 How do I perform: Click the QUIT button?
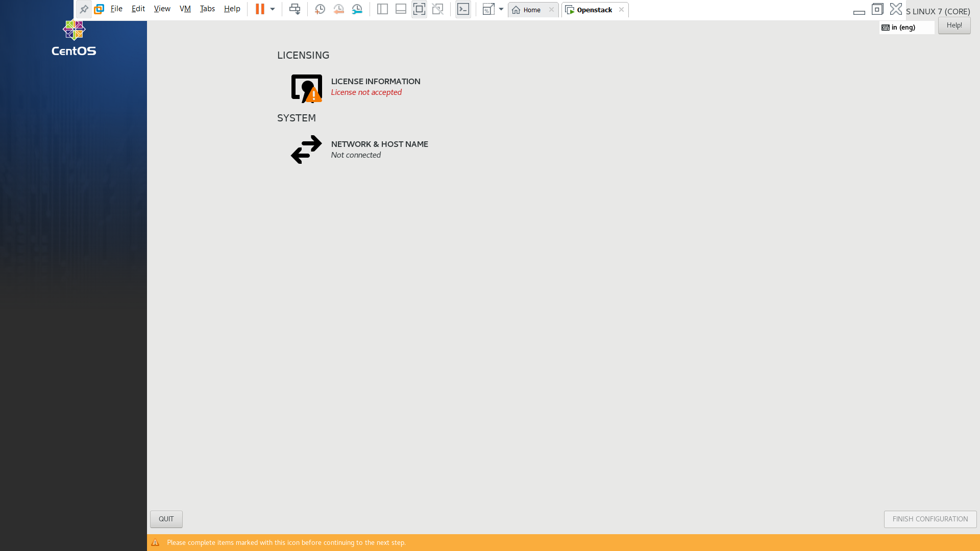(x=166, y=519)
